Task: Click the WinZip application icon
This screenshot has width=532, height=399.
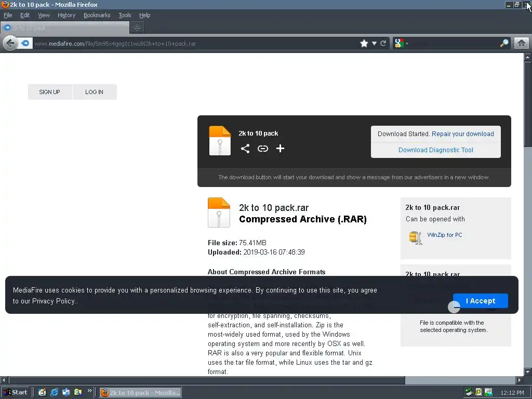Action: (416, 237)
